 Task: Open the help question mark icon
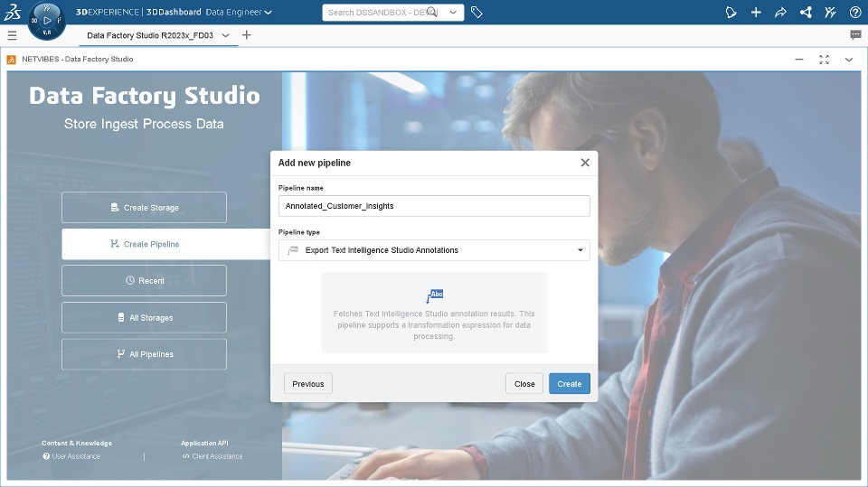tap(855, 12)
